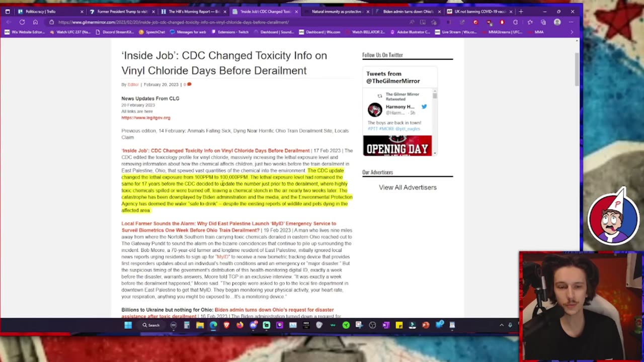Open Wix Website Editor bookmark
This screenshot has height=362, width=644.
click(25, 32)
